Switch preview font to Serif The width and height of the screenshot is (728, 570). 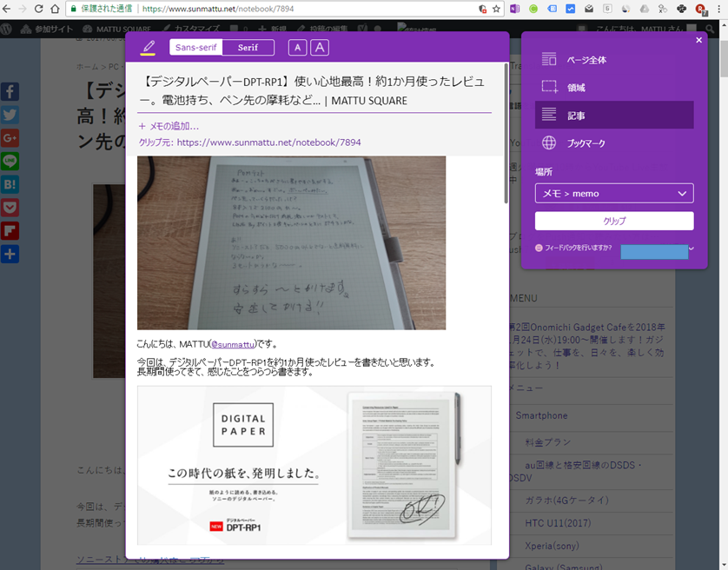pyautogui.click(x=248, y=48)
